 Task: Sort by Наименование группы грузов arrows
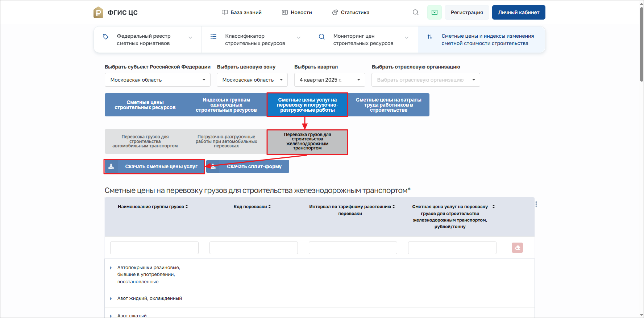pyautogui.click(x=187, y=207)
